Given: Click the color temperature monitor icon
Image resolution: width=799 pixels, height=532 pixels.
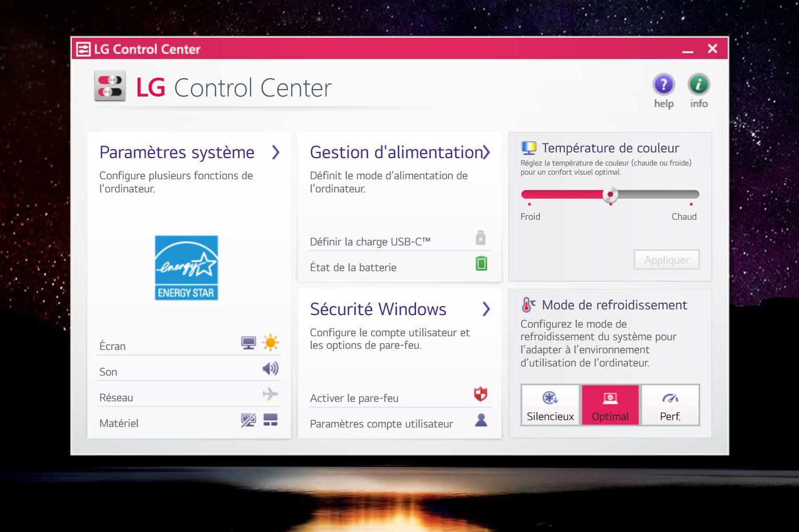Looking at the screenshot, I should coord(529,148).
